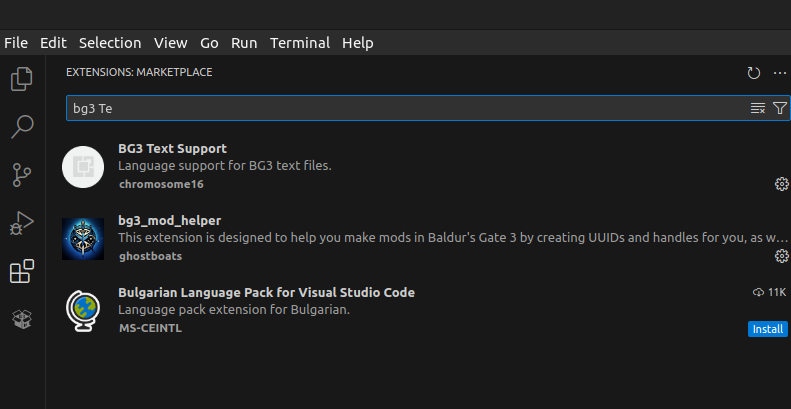Select the BG3 Text Support title
This screenshot has width=791, height=409.
[x=173, y=149]
